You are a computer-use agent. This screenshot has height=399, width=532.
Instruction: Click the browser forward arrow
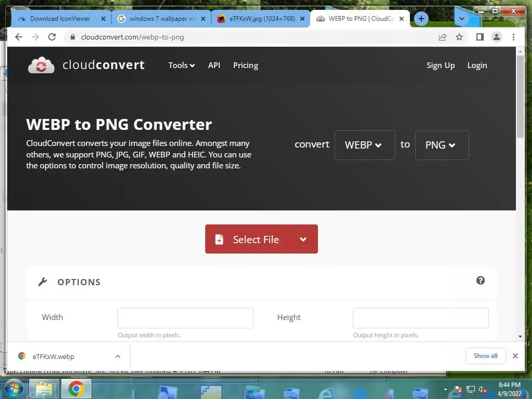pyautogui.click(x=35, y=37)
